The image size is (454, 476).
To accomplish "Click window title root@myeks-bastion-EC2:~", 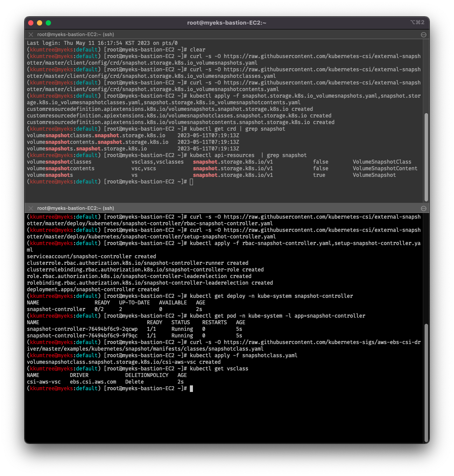I will (226, 23).
